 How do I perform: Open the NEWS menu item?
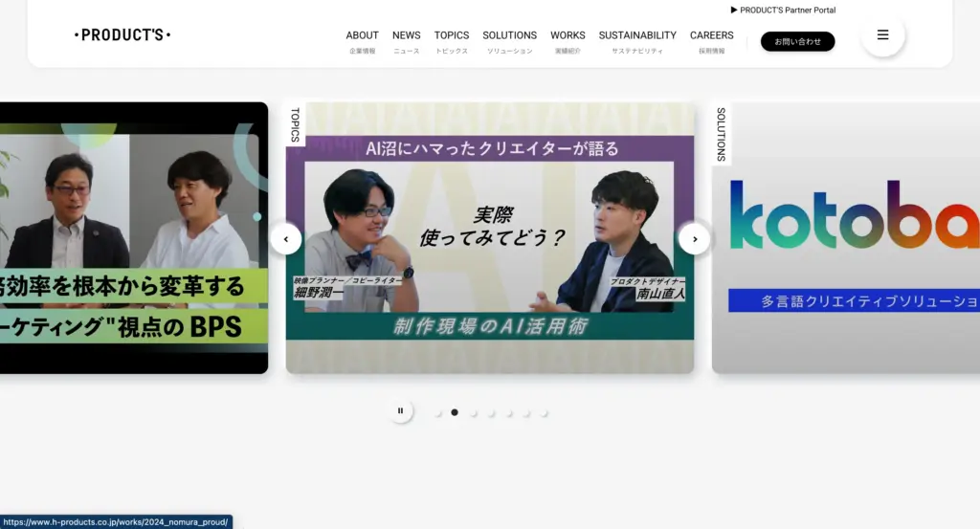pos(406,41)
